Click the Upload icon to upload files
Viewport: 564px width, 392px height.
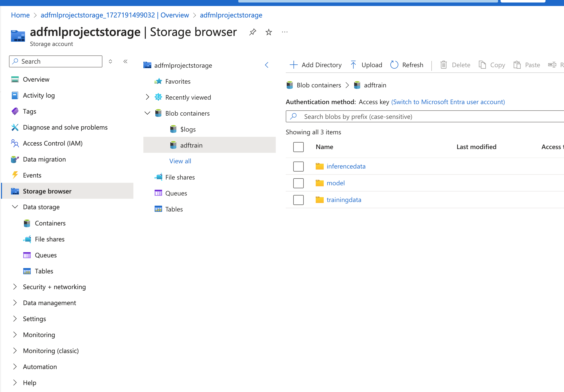tap(353, 64)
